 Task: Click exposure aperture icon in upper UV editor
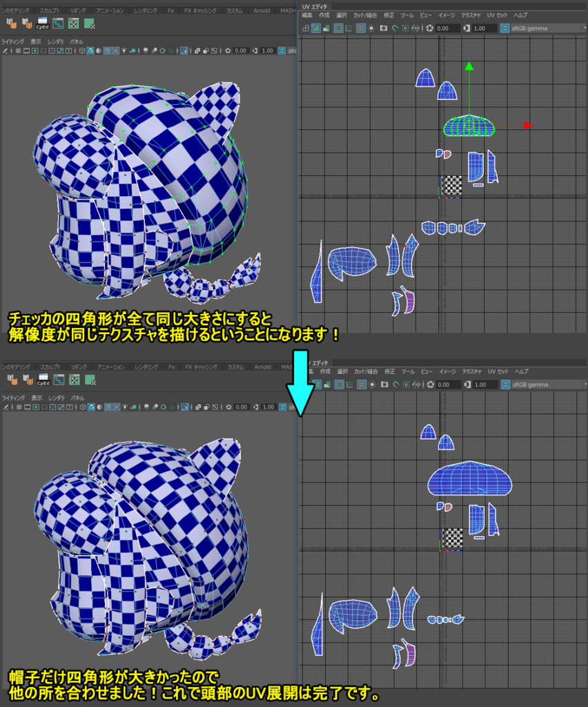429,28
